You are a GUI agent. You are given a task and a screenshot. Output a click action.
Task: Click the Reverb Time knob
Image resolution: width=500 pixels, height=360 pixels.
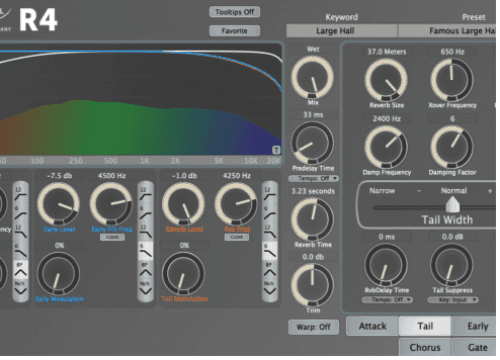[x=312, y=220]
